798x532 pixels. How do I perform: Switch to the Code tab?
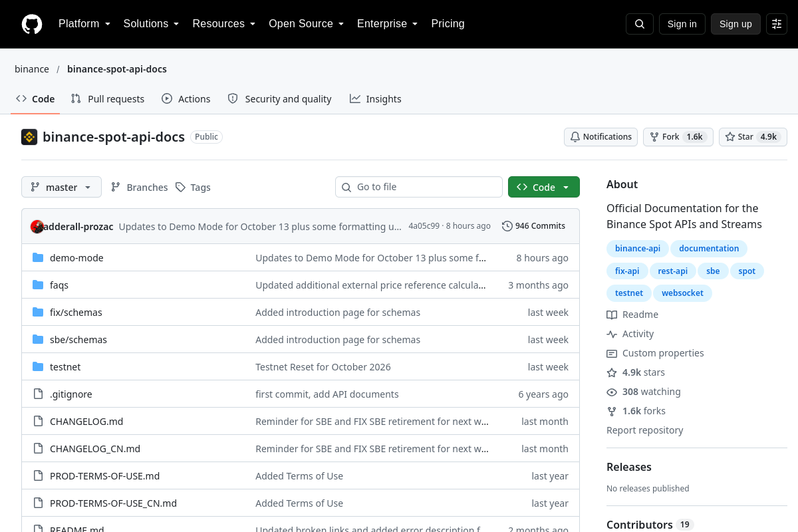point(36,99)
